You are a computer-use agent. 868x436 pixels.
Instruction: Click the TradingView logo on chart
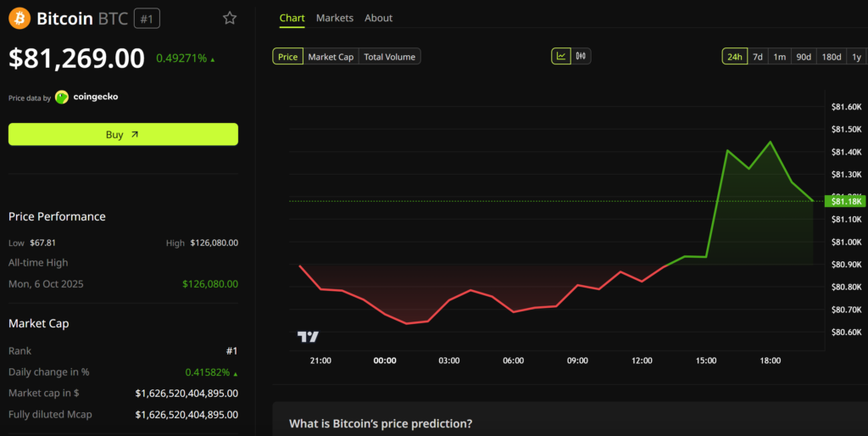click(x=308, y=336)
